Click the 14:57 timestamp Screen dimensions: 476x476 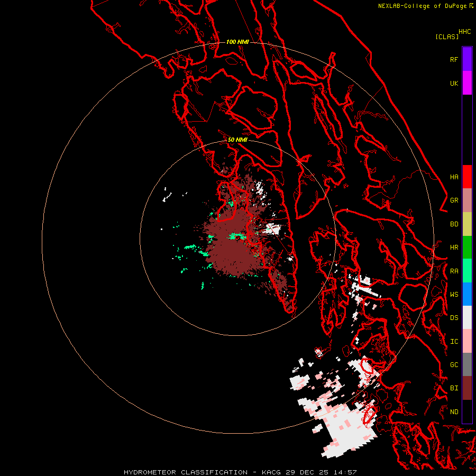pos(344,472)
